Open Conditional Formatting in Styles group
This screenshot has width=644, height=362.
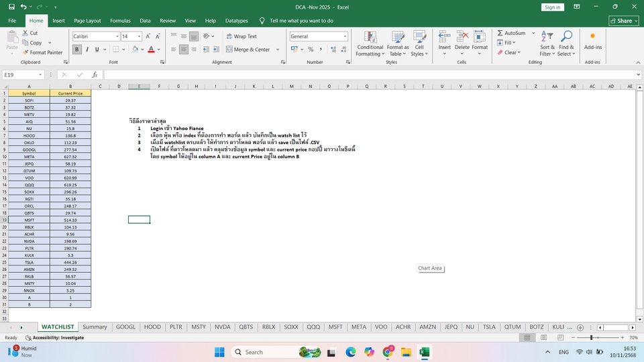tap(370, 43)
